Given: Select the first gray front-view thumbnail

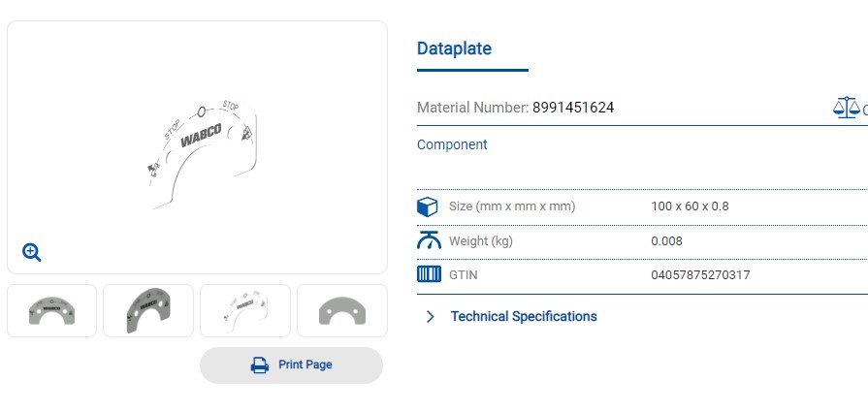Looking at the screenshot, I should pyautogui.click(x=51, y=311).
